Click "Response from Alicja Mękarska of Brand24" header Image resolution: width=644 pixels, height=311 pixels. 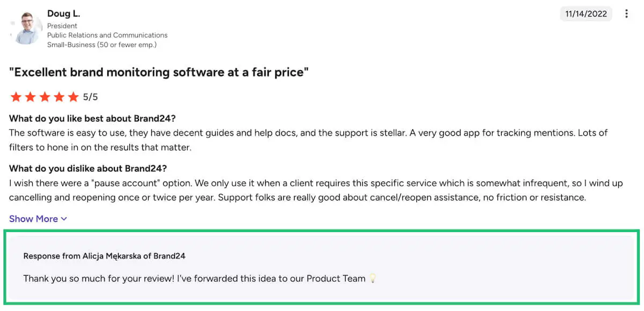tap(104, 256)
